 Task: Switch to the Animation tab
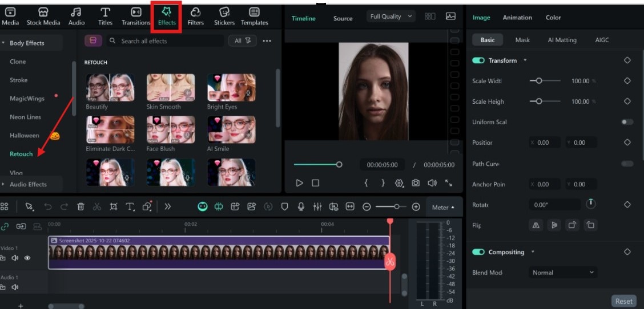(x=517, y=18)
